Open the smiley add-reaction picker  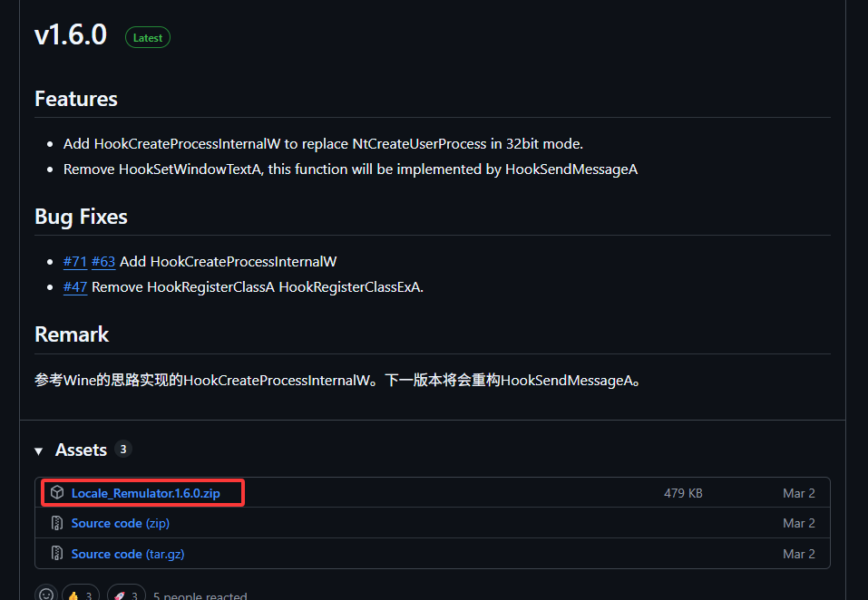[x=46, y=593]
